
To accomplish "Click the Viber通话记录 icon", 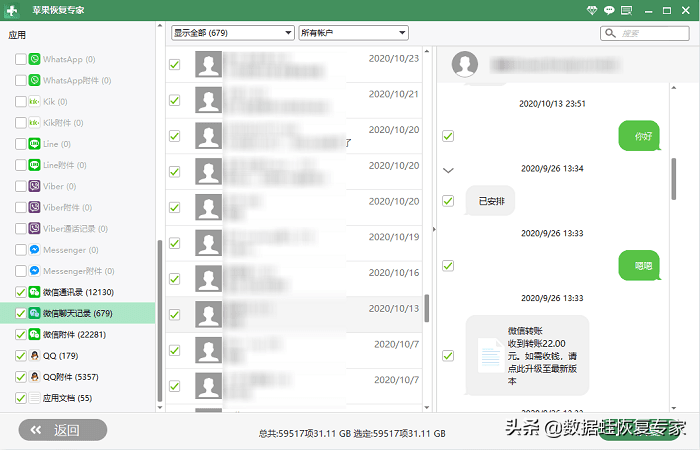I will pyautogui.click(x=34, y=229).
